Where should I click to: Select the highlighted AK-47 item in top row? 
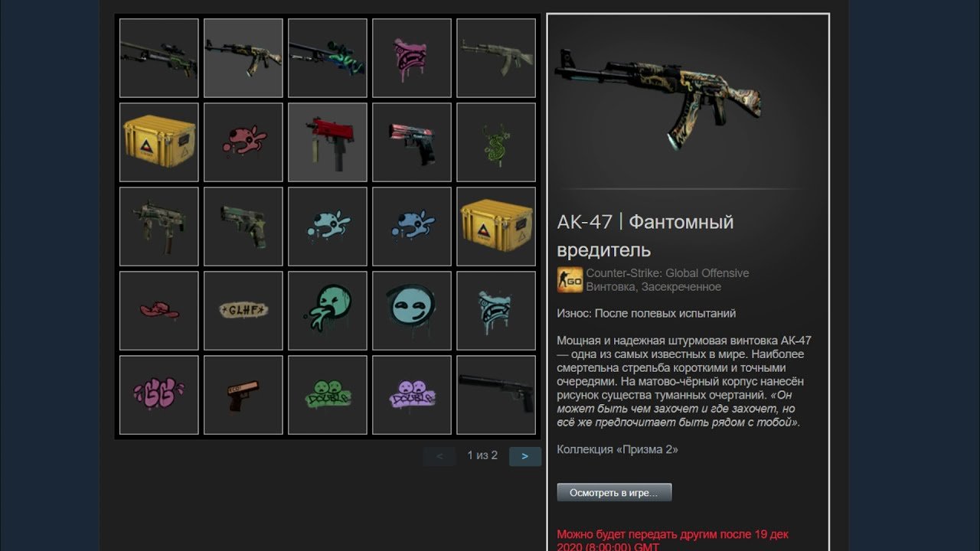tap(243, 58)
